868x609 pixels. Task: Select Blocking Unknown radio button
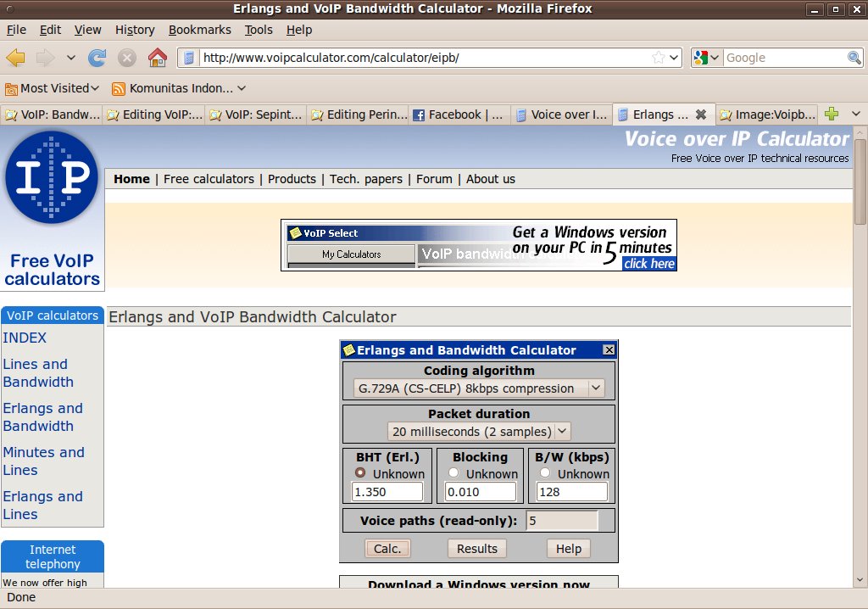(x=453, y=472)
